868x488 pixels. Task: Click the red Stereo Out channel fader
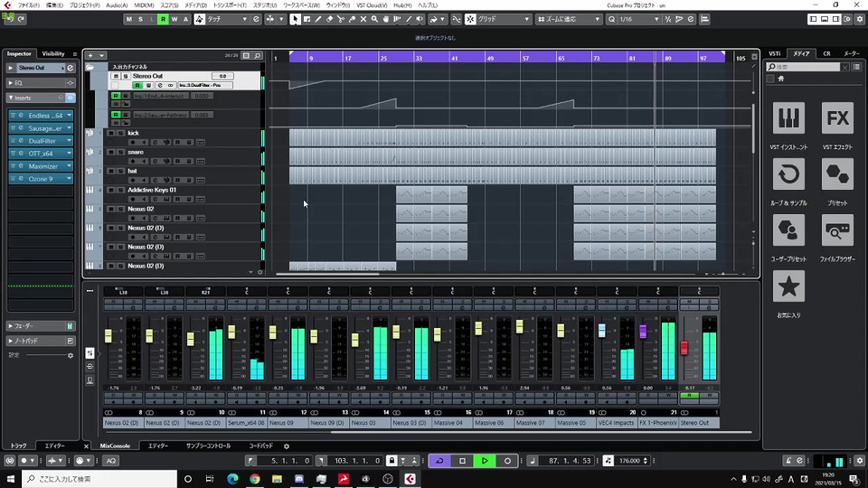(x=684, y=348)
